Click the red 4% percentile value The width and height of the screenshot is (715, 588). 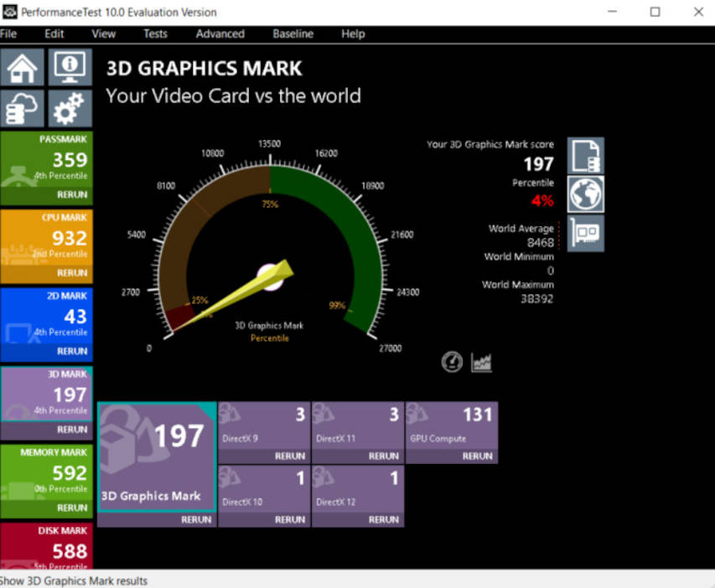(542, 200)
